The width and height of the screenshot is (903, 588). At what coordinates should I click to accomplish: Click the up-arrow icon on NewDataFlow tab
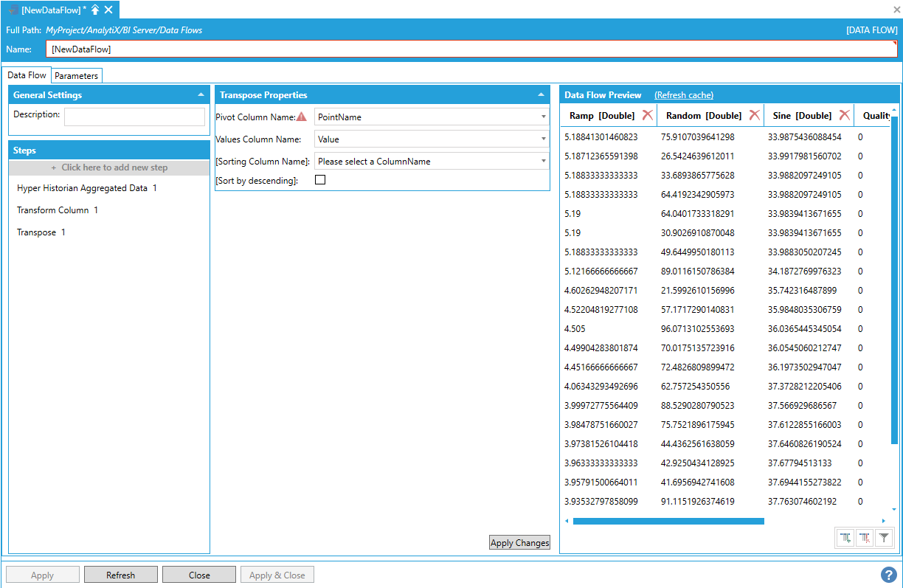(95, 10)
